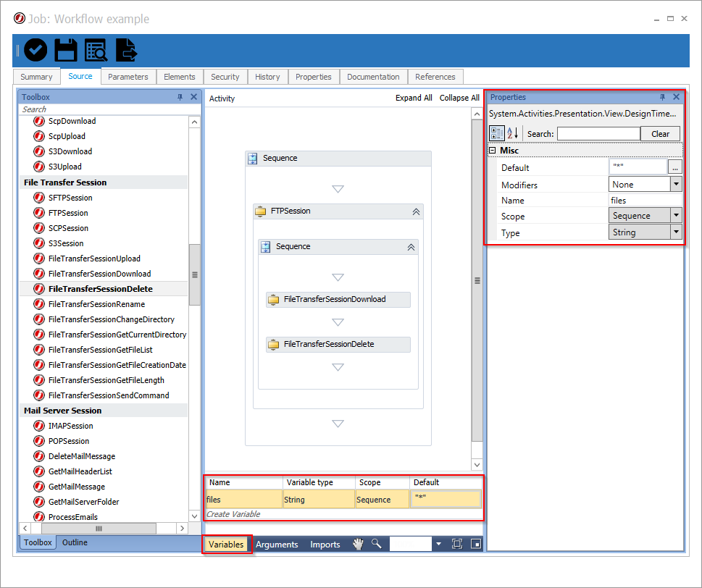Open the Documentation tab
This screenshot has width=702, height=588.
pos(373,77)
